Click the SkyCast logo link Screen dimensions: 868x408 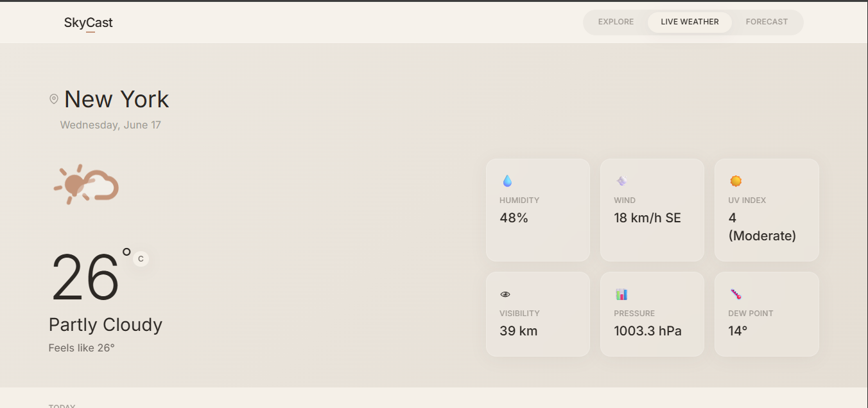[89, 22]
